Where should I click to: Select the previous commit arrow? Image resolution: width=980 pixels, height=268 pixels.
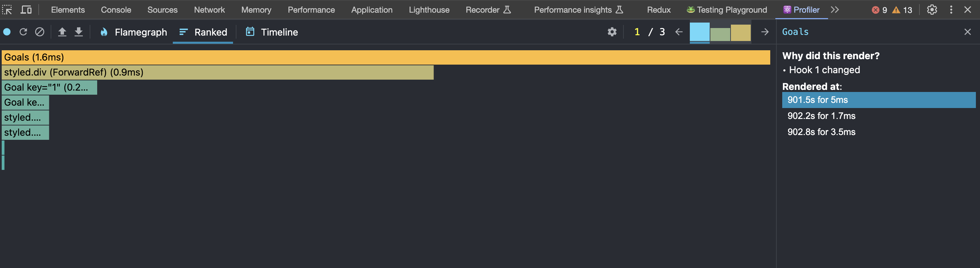click(x=679, y=32)
